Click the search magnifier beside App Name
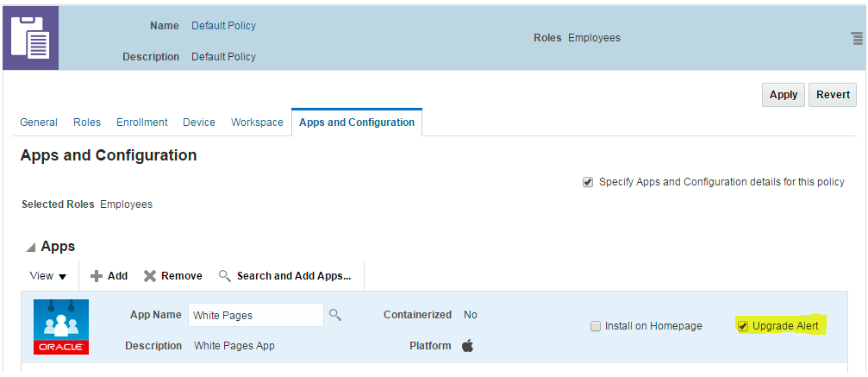Viewport: 868px width, 377px height. 335,315
